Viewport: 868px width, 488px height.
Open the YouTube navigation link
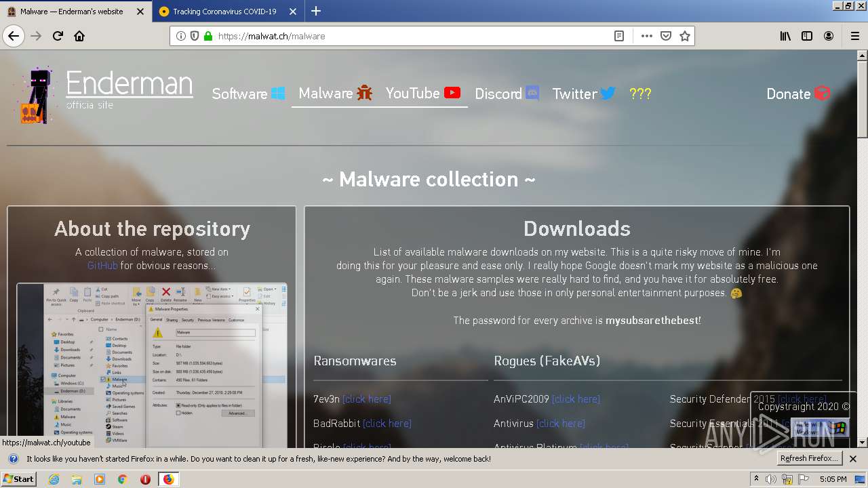tap(423, 93)
